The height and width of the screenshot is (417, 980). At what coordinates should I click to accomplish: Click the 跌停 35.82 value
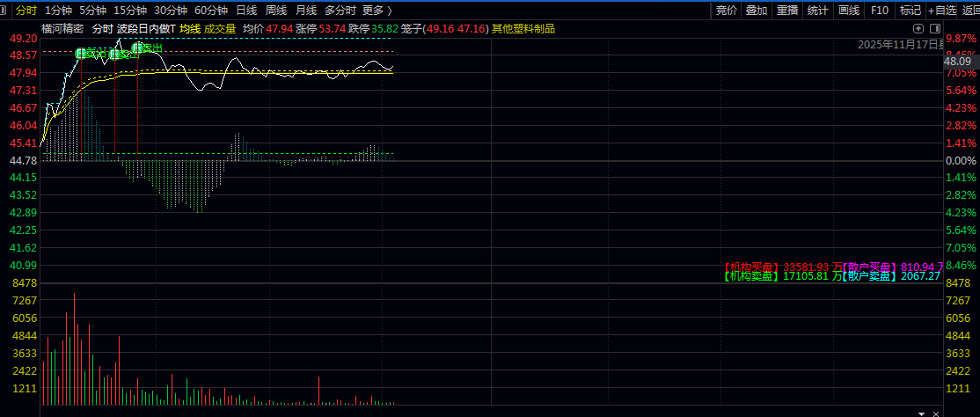(374, 29)
